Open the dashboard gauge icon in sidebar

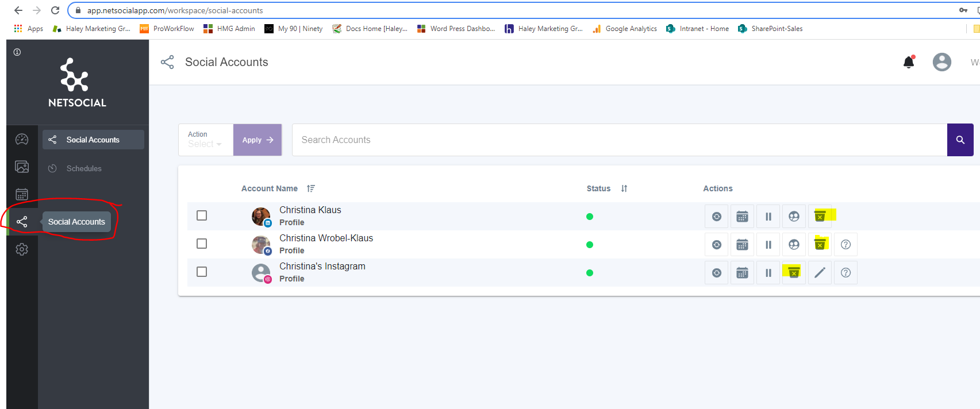22,140
